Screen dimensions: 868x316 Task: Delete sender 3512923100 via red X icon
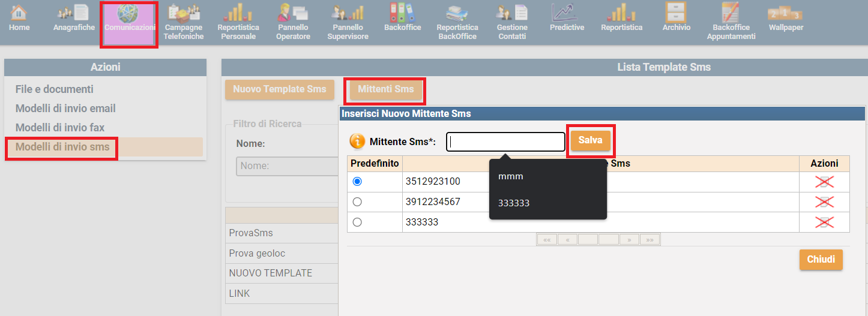coord(824,182)
